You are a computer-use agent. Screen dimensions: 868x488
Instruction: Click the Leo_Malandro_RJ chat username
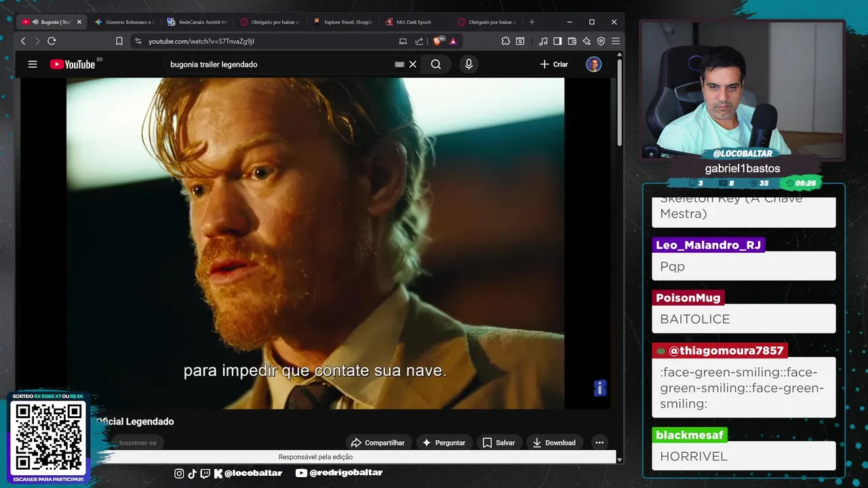coord(708,245)
